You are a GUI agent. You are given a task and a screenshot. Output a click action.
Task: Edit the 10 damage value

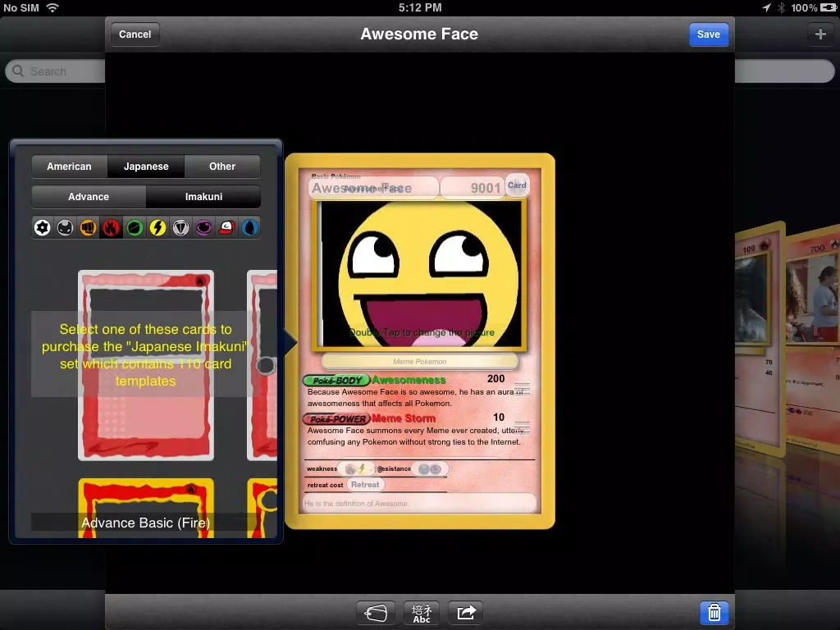click(x=499, y=418)
